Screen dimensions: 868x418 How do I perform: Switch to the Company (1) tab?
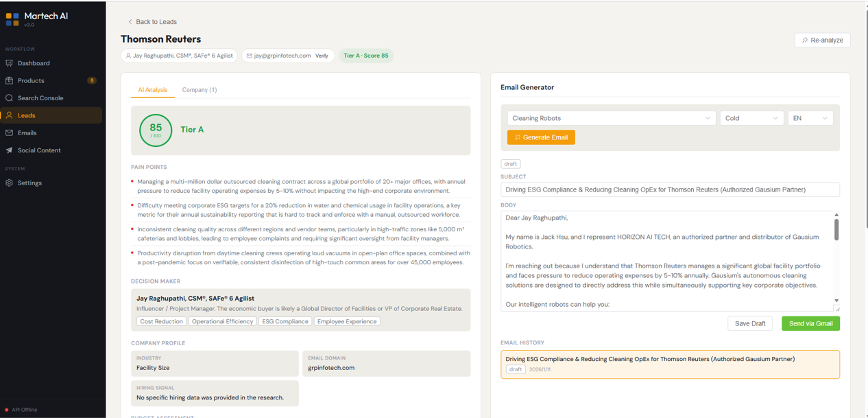pyautogui.click(x=200, y=90)
